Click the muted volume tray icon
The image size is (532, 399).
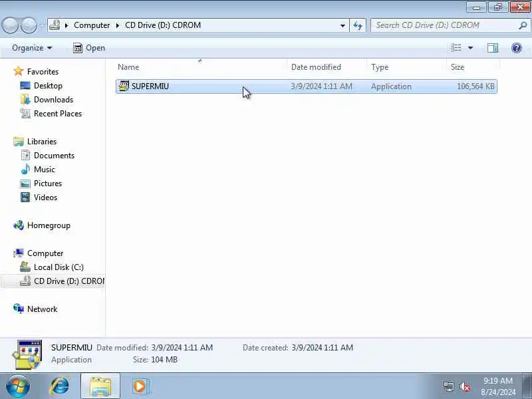pyautogui.click(x=464, y=386)
